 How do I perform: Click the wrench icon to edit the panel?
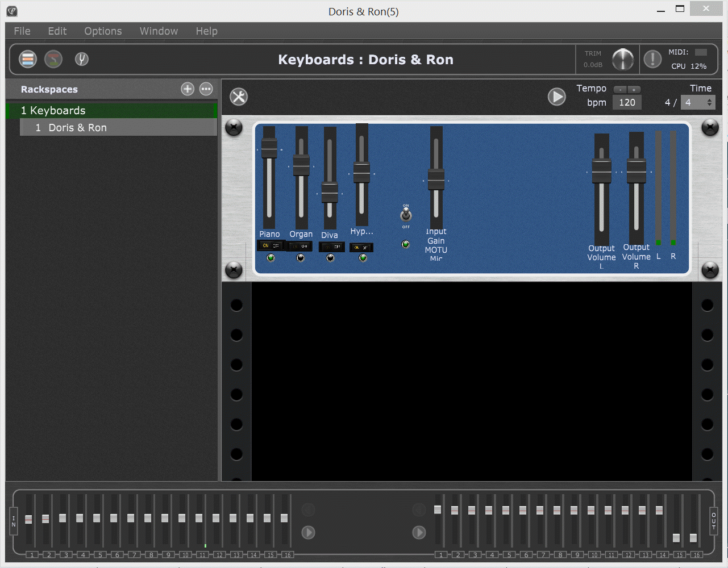pyautogui.click(x=238, y=97)
